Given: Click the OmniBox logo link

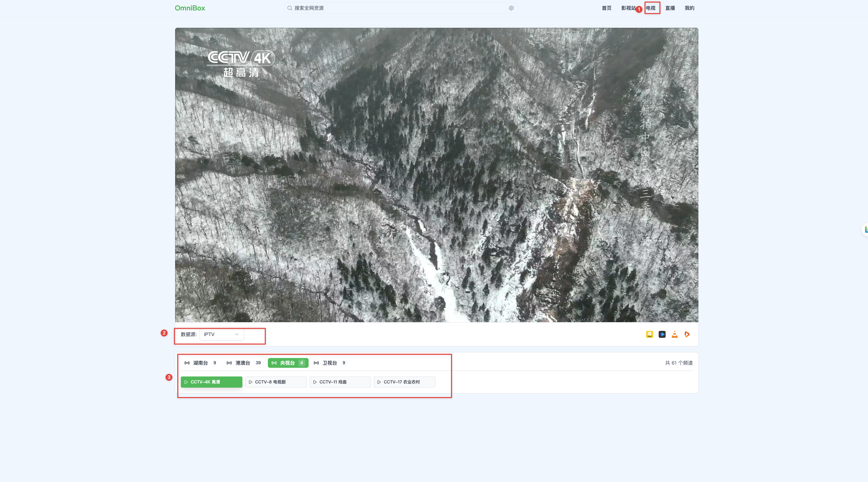Looking at the screenshot, I should (190, 8).
